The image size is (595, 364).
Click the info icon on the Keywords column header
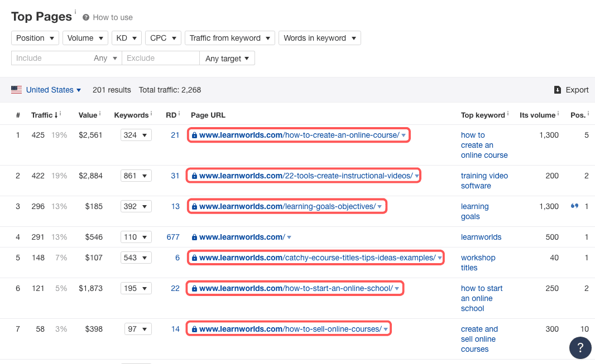click(x=151, y=112)
